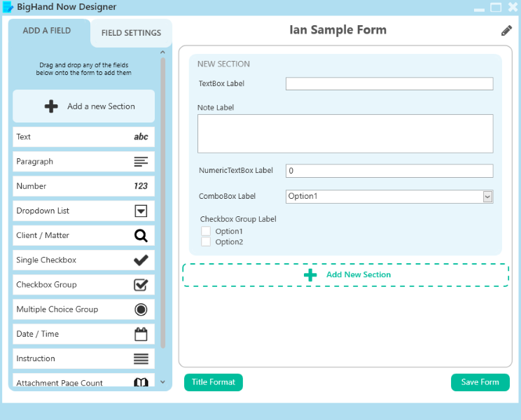
Task: Select the Dropdown List field label
Action: coord(43,211)
